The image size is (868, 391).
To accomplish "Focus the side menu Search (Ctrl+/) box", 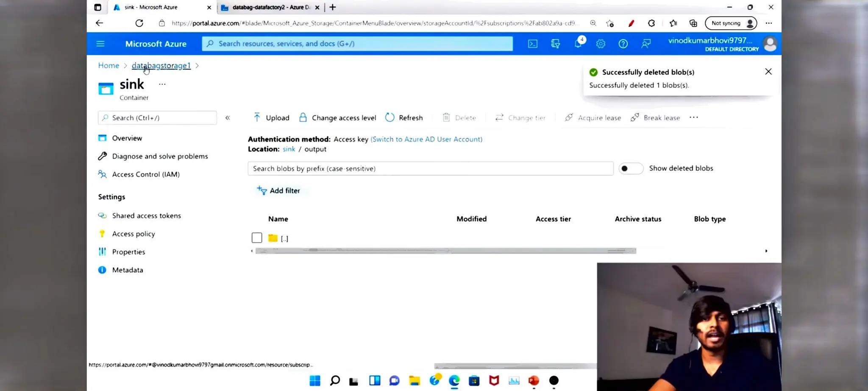I will 157,118.
